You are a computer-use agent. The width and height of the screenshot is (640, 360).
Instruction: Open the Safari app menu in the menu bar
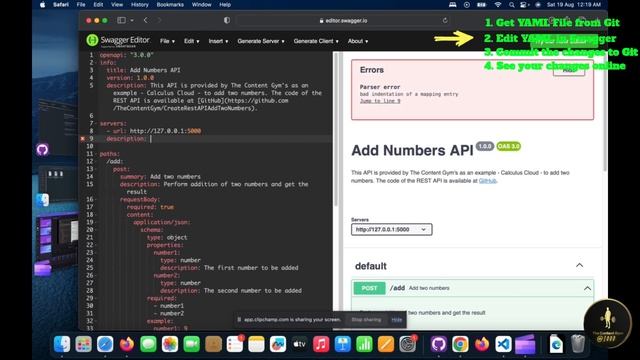[x=61, y=4]
